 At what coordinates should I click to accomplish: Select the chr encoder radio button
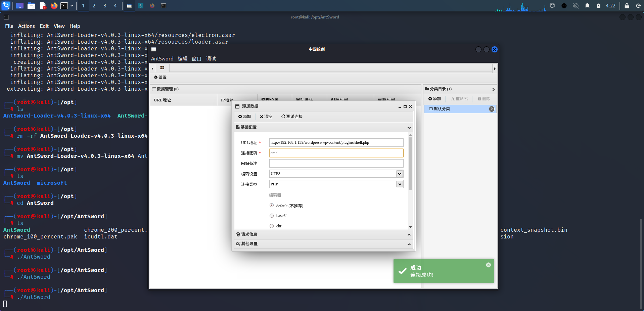coord(272,226)
